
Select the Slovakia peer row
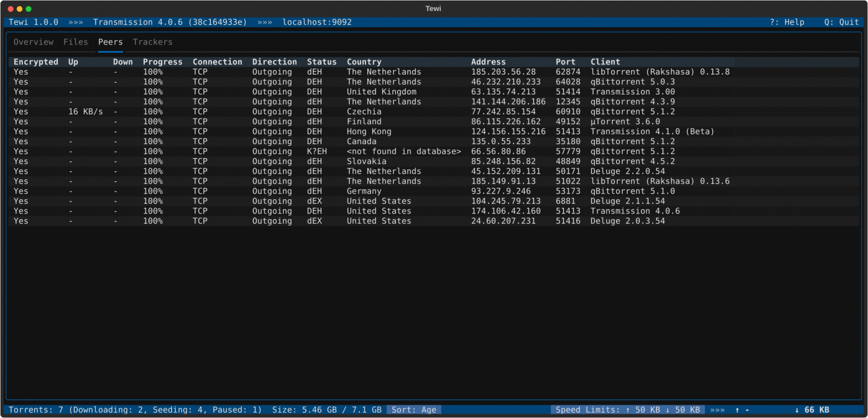434,161
